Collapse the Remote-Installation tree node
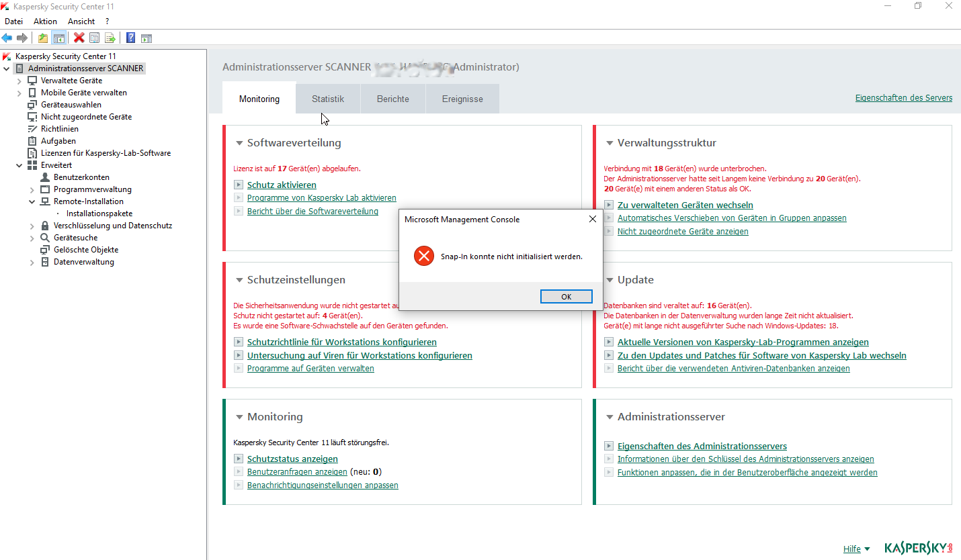The width and height of the screenshot is (961, 560). pos(32,201)
